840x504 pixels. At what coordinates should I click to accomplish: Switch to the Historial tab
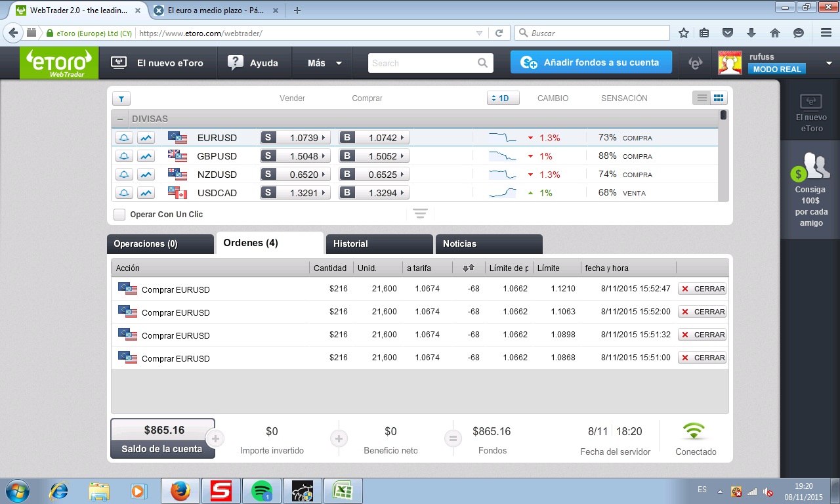click(x=379, y=244)
